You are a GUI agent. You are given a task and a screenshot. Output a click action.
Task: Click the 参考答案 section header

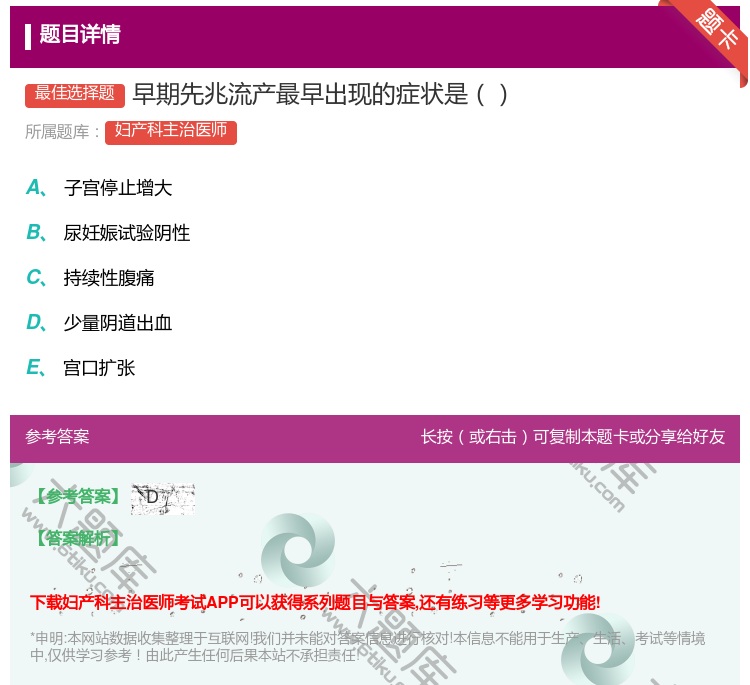(x=57, y=437)
